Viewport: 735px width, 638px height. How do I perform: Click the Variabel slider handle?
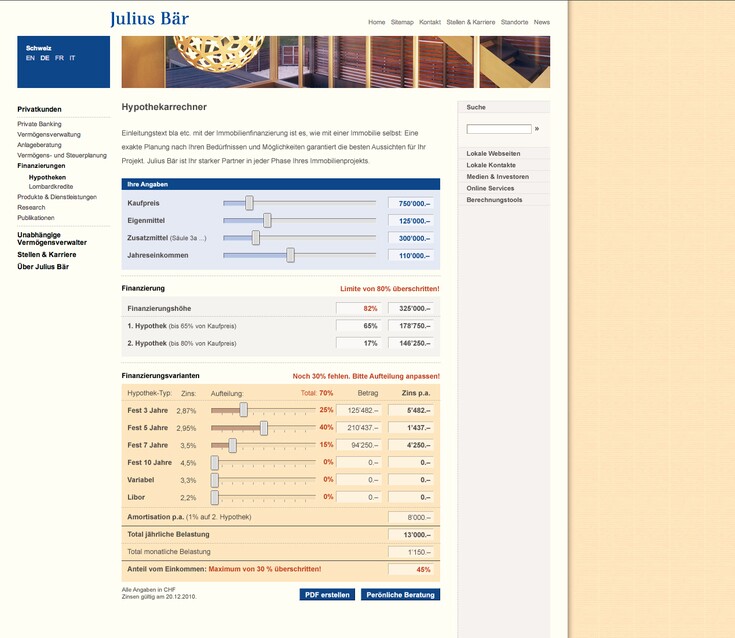(x=215, y=480)
